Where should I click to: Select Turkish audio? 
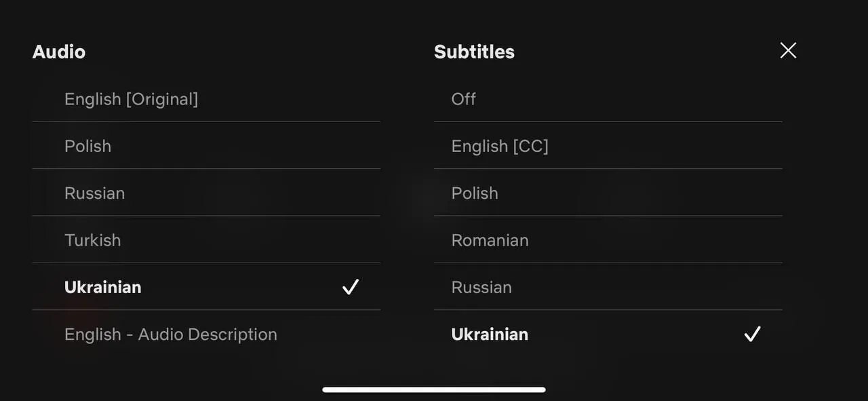(93, 240)
